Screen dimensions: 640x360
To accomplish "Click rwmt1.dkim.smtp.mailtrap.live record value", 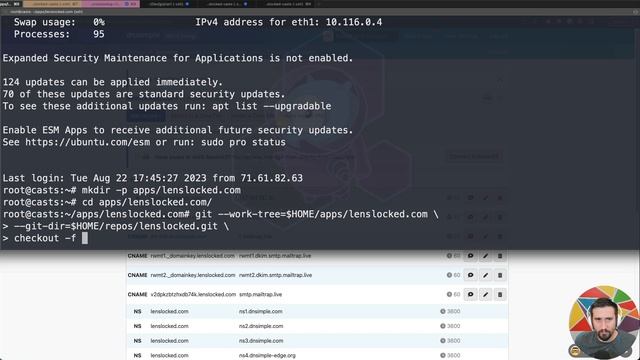I will [275, 256].
